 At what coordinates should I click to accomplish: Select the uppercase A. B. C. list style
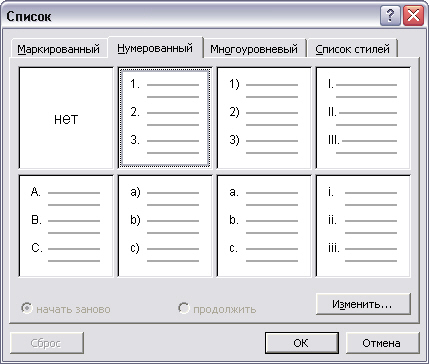[x=66, y=226]
